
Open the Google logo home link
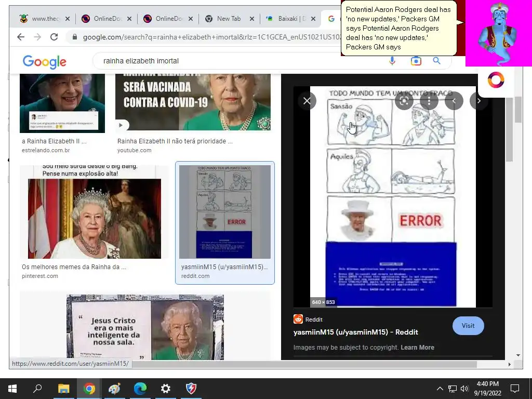tap(45, 62)
